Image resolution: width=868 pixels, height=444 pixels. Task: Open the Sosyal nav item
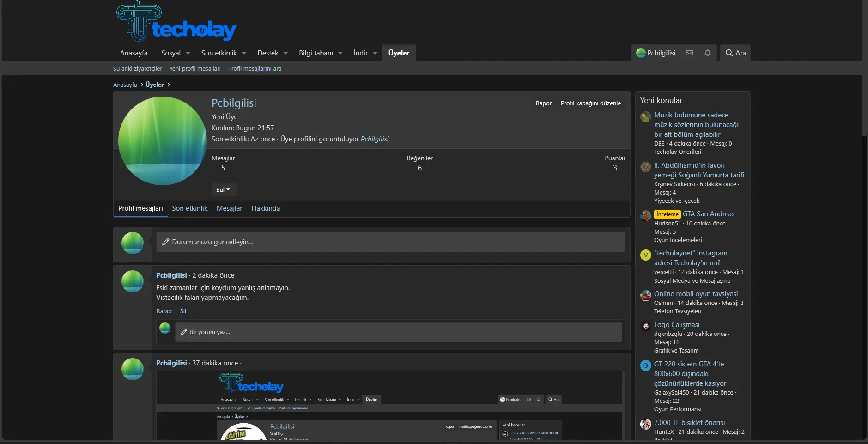point(171,53)
